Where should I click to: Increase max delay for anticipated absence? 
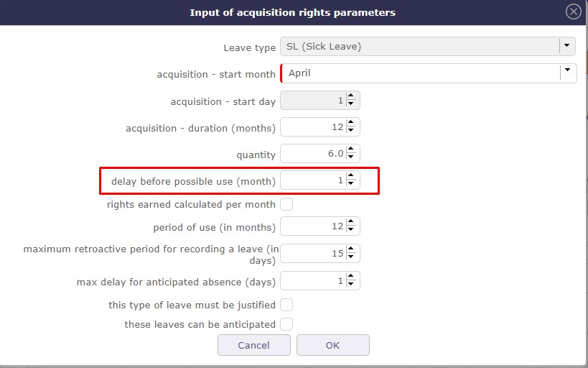click(x=350, y=277)
